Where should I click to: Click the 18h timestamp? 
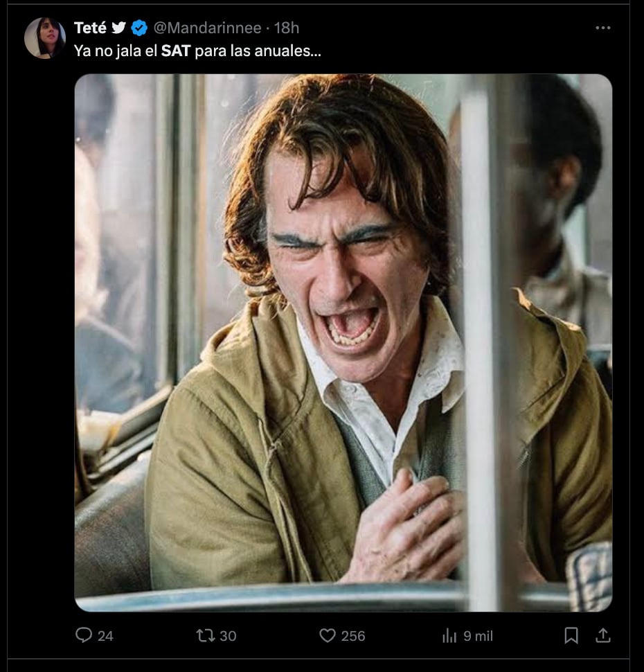tap(287, 28)
